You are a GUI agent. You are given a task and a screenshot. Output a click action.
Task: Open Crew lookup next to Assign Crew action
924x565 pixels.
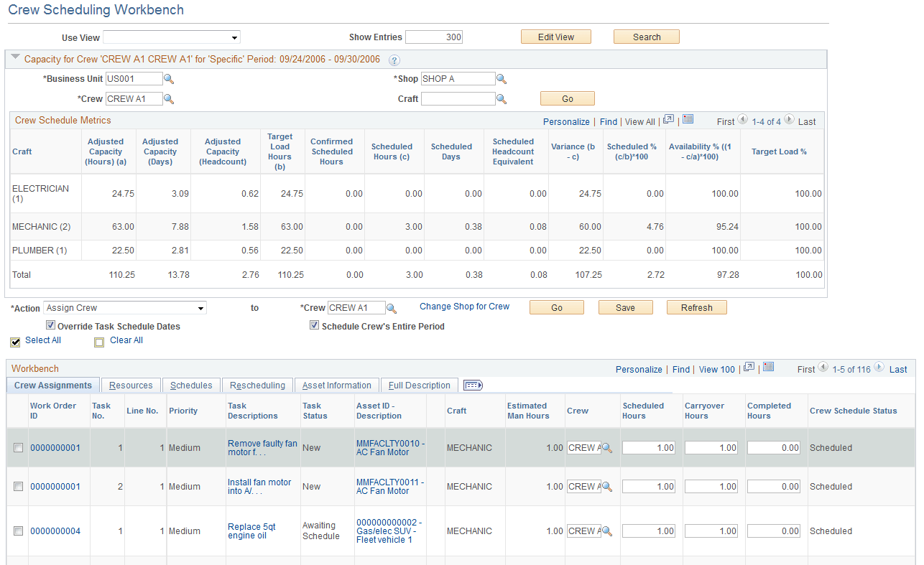391,307
